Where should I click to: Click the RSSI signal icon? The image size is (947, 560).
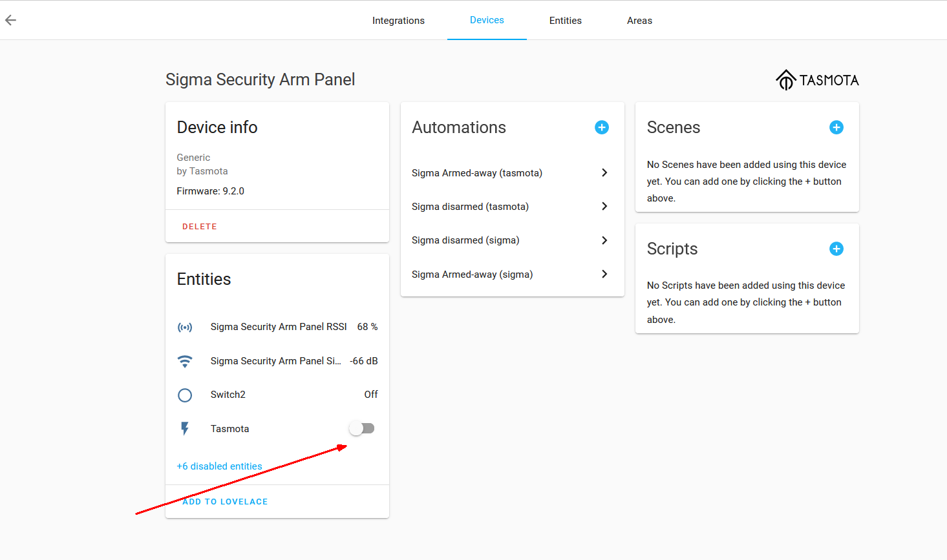185,327
